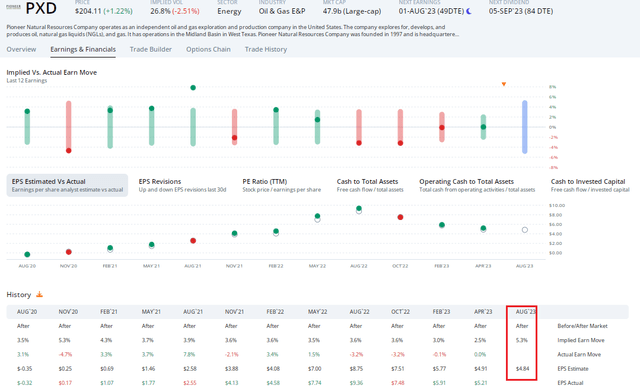Click the Before/After Market row label
Screen dimensions: 640x392
(x=582, y=326)
